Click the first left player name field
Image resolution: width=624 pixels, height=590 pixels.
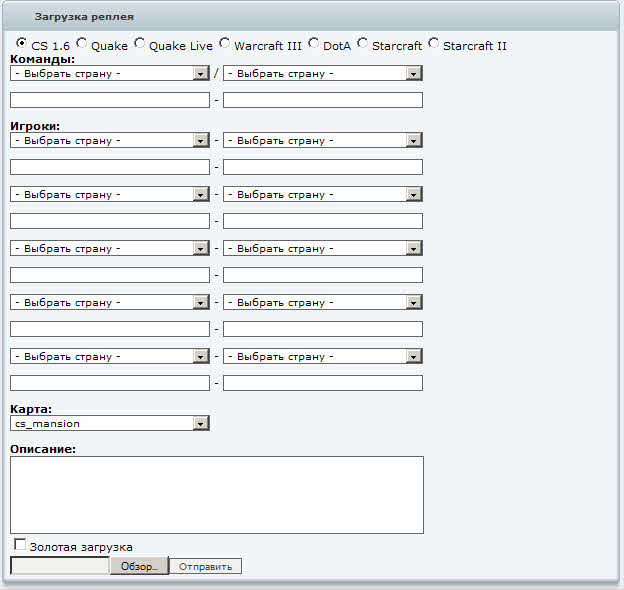pos(109,167)
